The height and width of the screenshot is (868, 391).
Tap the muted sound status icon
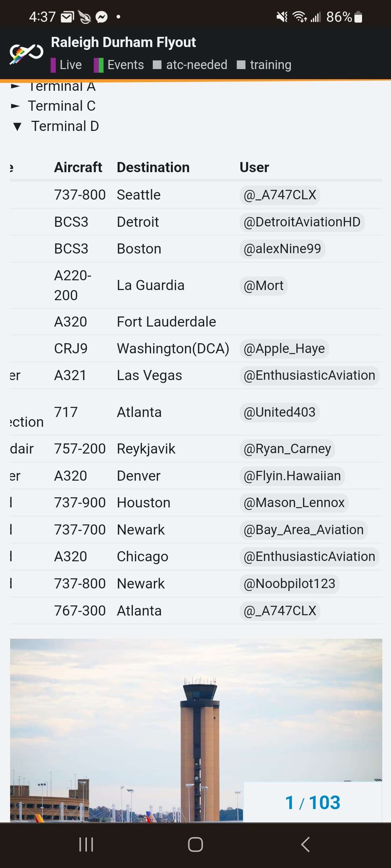(x=282, y=17)
